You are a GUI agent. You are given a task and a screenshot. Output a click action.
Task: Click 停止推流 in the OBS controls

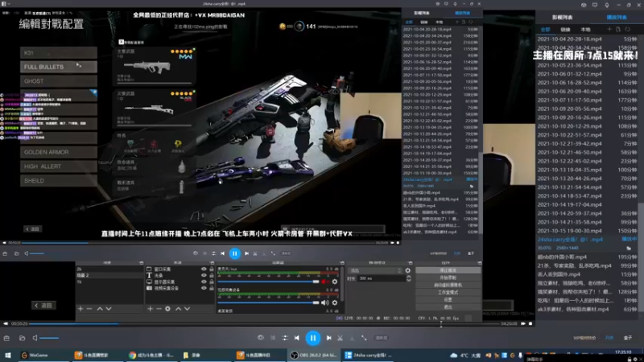[x=448, y=270]
